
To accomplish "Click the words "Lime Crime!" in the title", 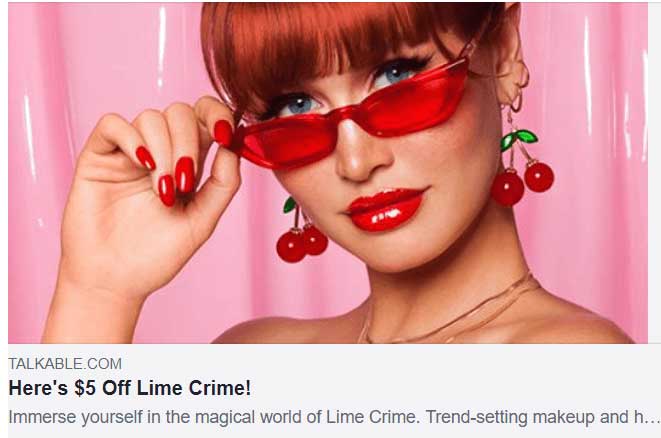I will pyautogui.click(x=194, y=388).
